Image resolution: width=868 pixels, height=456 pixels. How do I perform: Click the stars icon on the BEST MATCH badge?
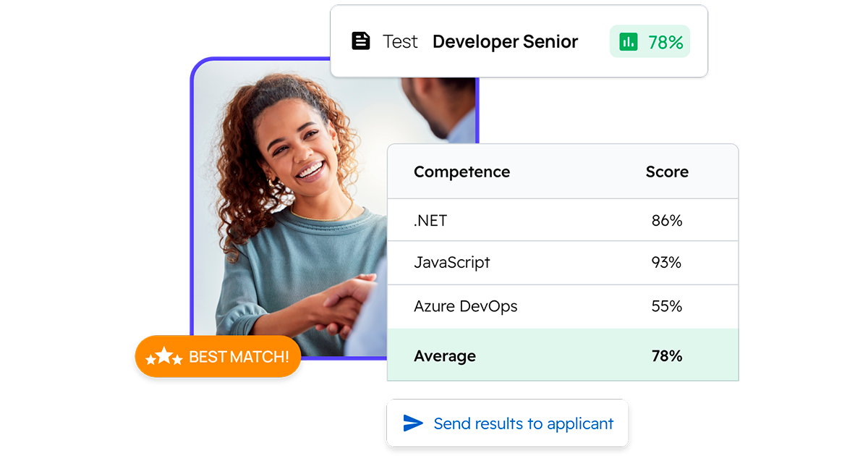[x=165, y=356]
